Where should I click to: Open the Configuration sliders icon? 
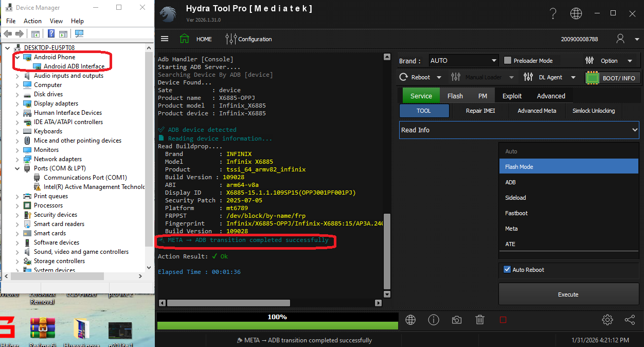[231, 39]
